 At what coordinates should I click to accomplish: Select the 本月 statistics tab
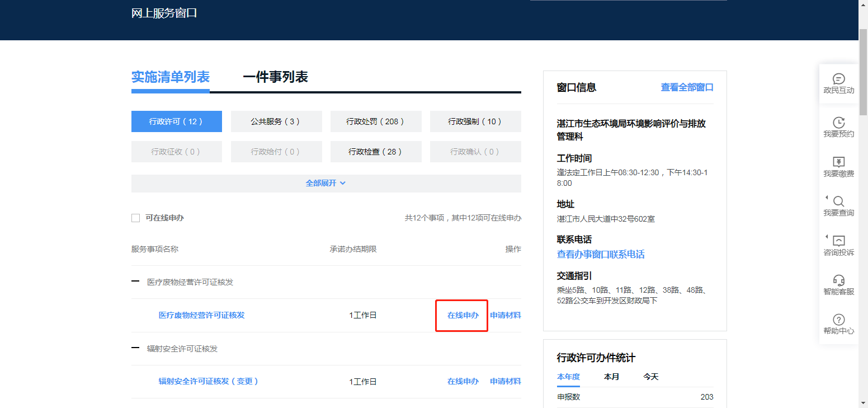pyautogui.click(x=611, y=377)
